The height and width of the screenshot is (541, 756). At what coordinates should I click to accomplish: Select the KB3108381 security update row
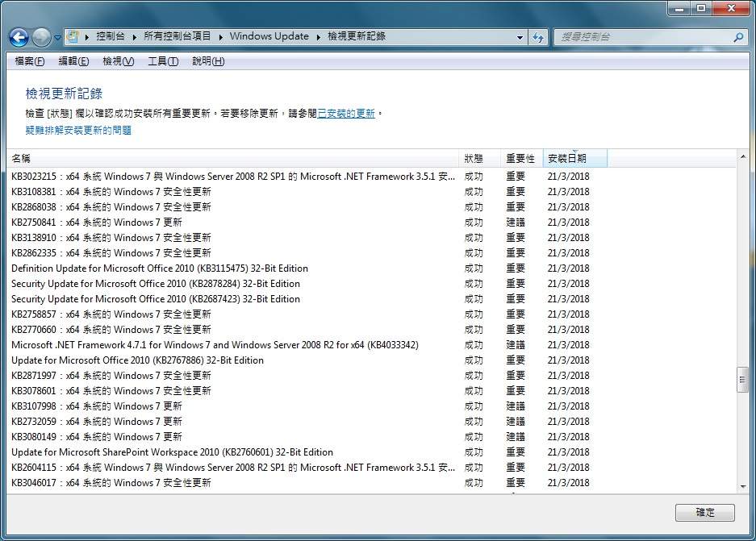[x=371, y=192]
